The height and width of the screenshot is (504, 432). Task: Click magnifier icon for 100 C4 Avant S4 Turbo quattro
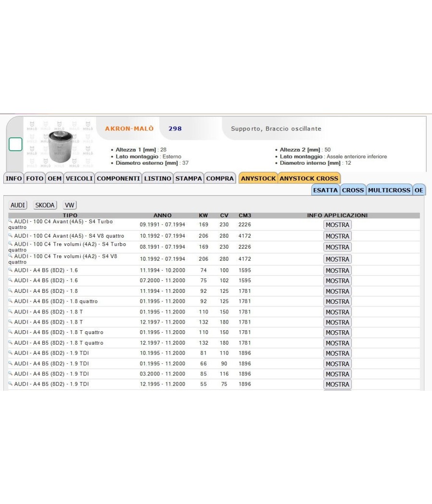[11, 221]
